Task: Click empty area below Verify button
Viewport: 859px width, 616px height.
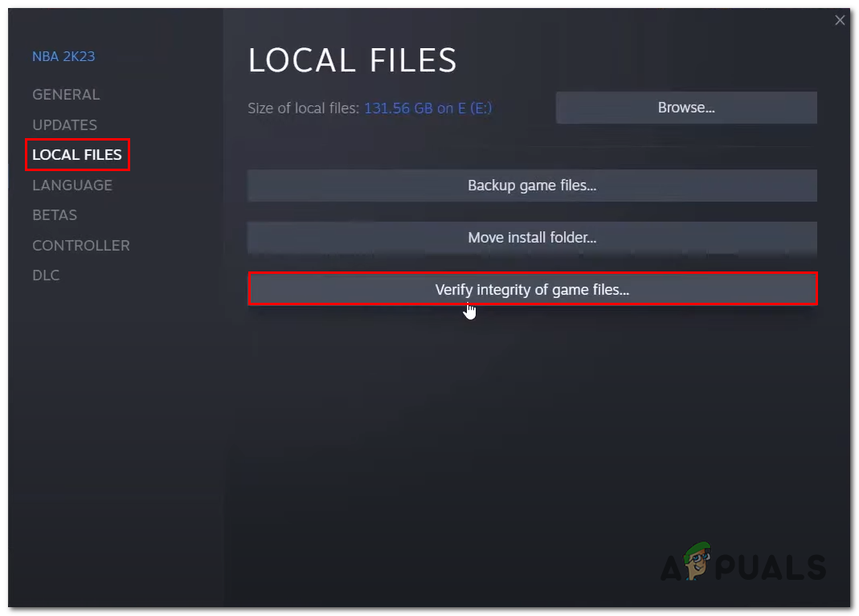Action: pyautogui.click(x=532, y=427)
